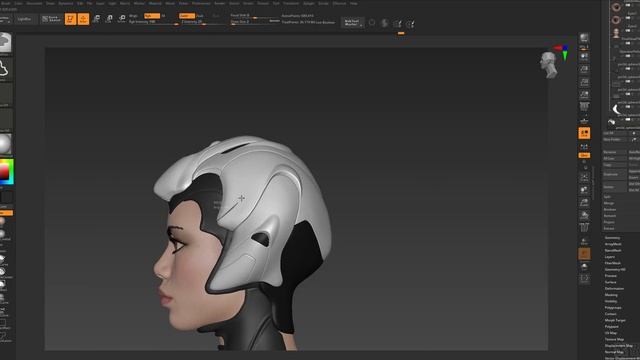
Task: Adjust the Rgb Intensity slider
Action: [x=153, y=22]
